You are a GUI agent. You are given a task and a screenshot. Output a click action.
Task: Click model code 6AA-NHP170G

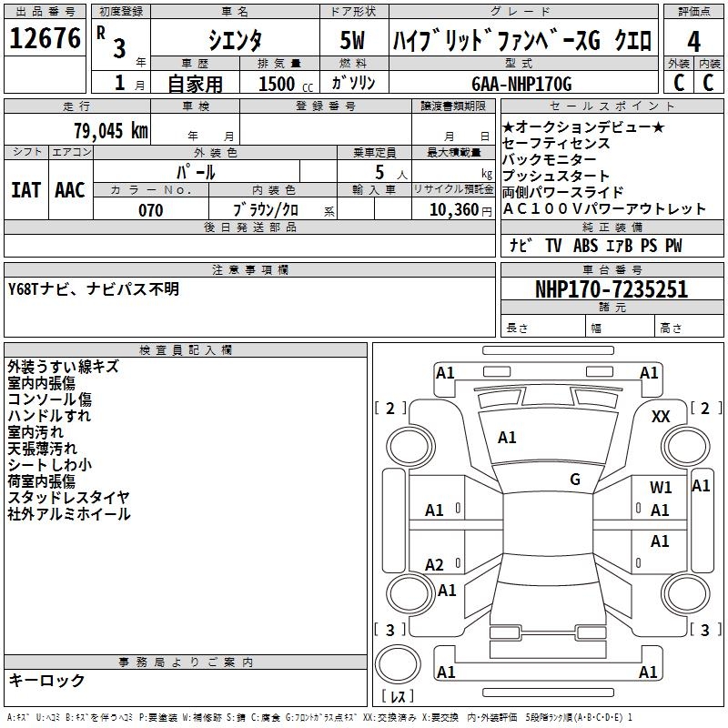click(521, 84)
